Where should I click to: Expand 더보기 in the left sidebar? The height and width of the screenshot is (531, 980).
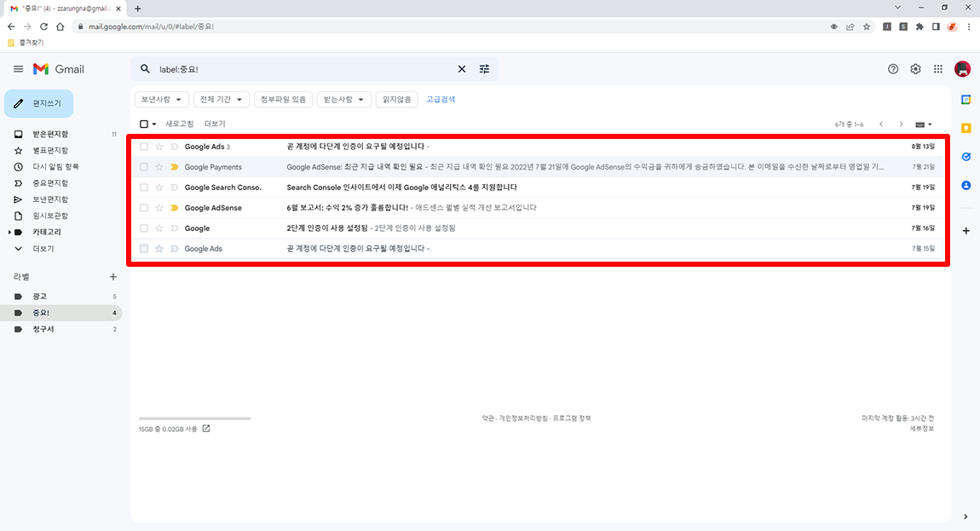point(43,248)
